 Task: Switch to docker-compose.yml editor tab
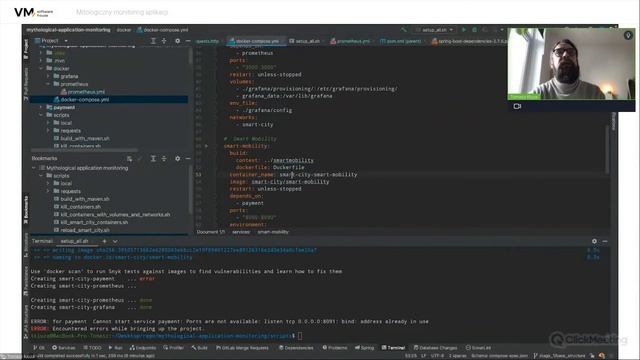click(256, 41)
